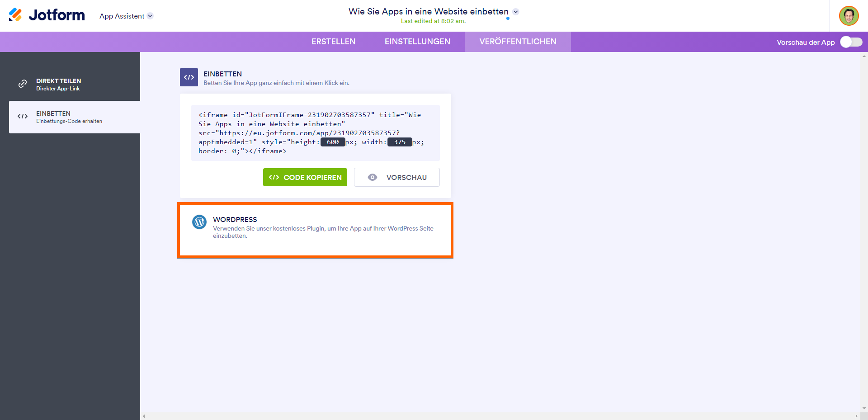Edit the iframe width value 375
The image size is (868, 420).
coord(400,142)
